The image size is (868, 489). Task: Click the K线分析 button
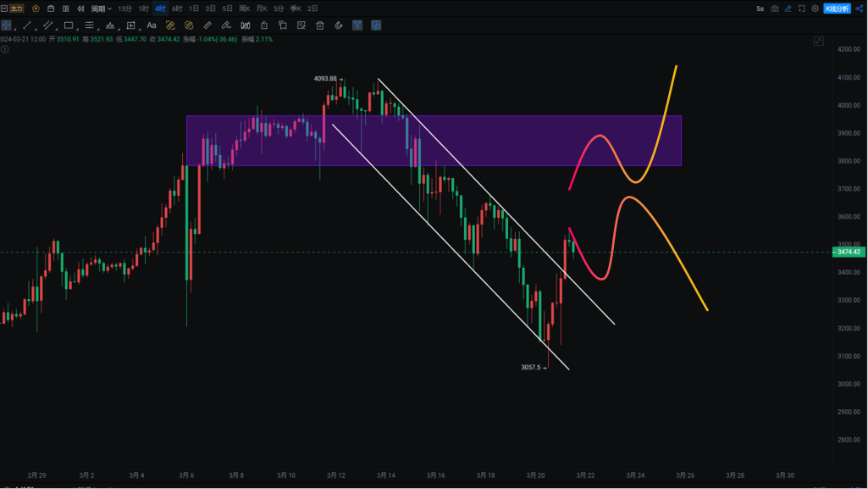837,8
